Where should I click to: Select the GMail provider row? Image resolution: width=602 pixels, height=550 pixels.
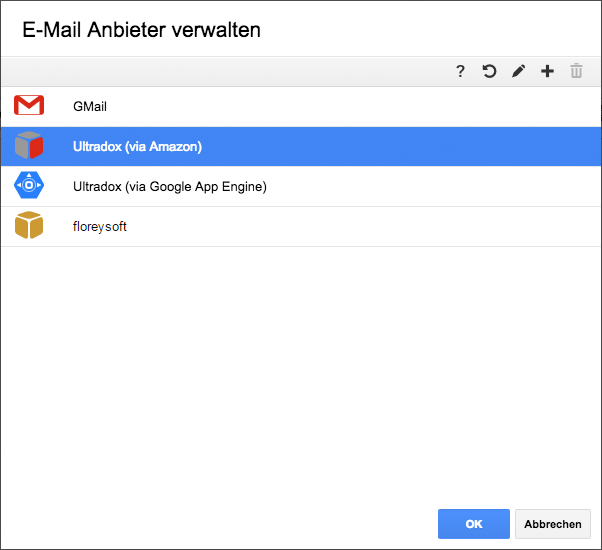301,107
